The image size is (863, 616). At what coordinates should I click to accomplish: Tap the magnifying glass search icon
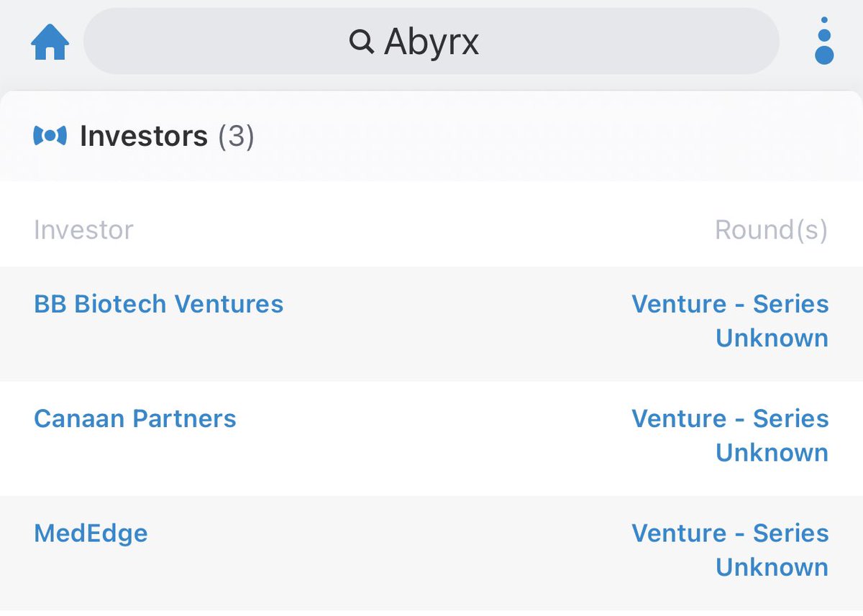click(361, 42)
